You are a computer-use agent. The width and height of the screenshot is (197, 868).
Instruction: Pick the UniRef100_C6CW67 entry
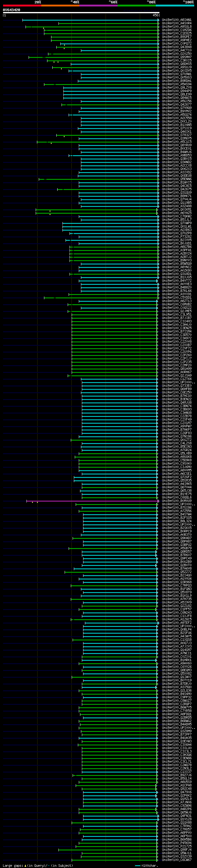pyautogui.click(x=177, y=860)
